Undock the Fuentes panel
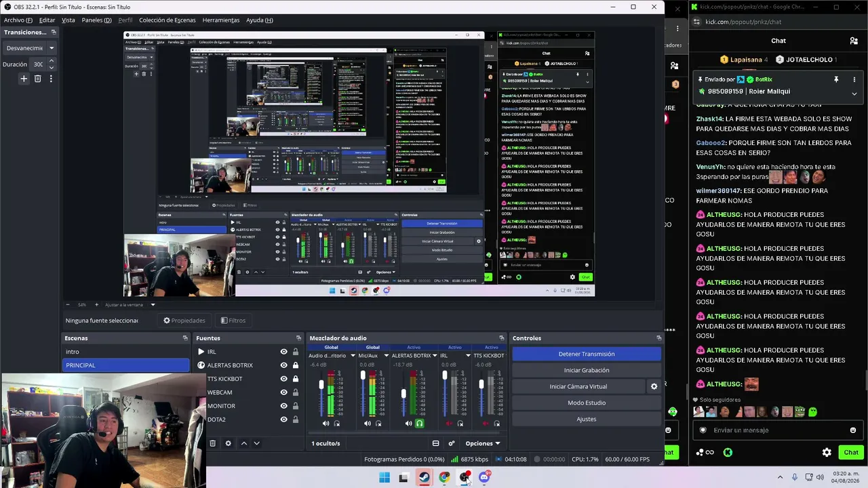 298,338
